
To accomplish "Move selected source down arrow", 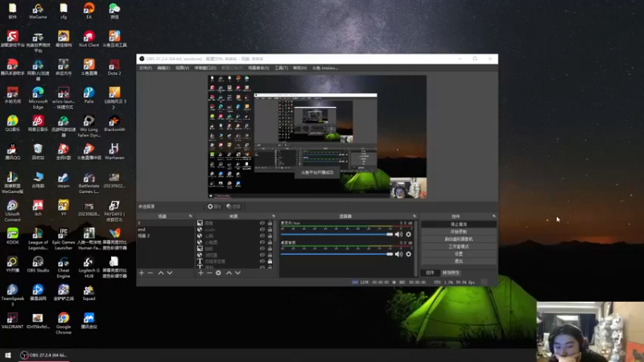I will coord(237,273).
